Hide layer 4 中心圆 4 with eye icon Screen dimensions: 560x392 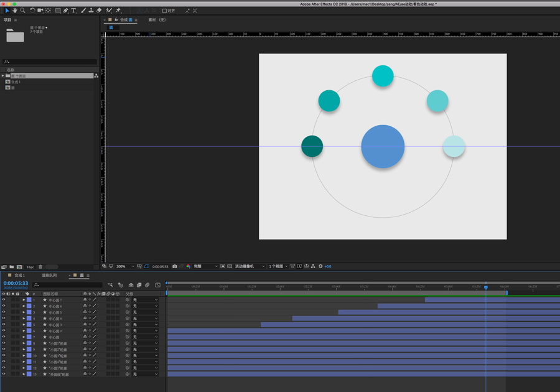[x=4, y=319]
